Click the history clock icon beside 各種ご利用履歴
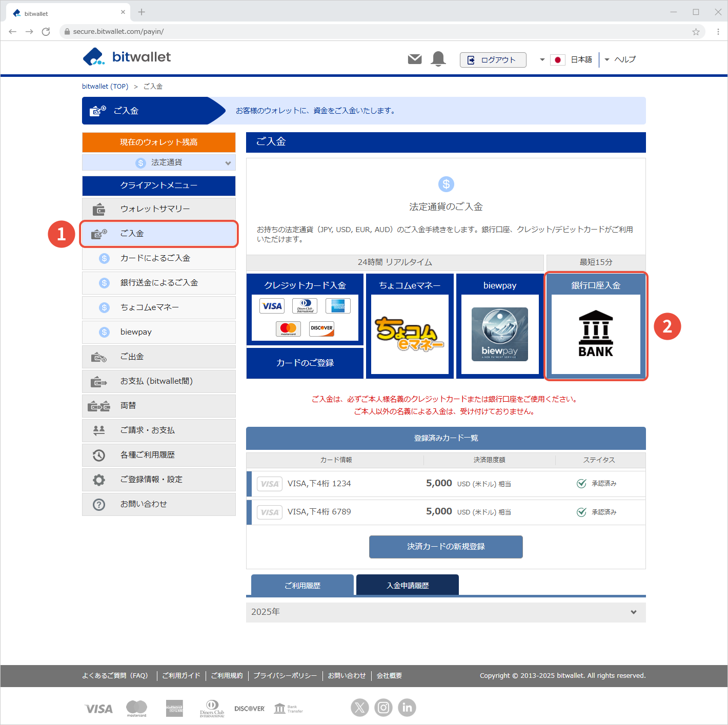The height and width of the screenshot is (725, 728). [x=99, y=455]
